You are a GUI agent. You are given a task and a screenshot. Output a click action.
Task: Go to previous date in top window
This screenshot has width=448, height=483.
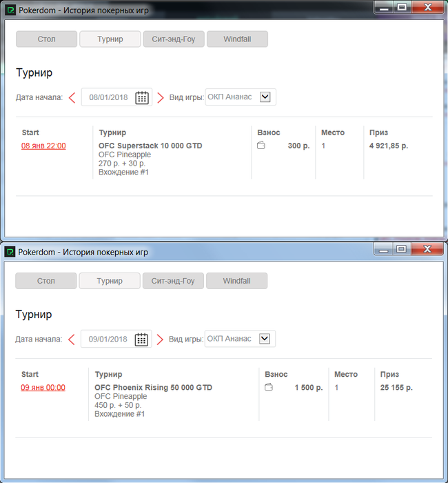72,98
